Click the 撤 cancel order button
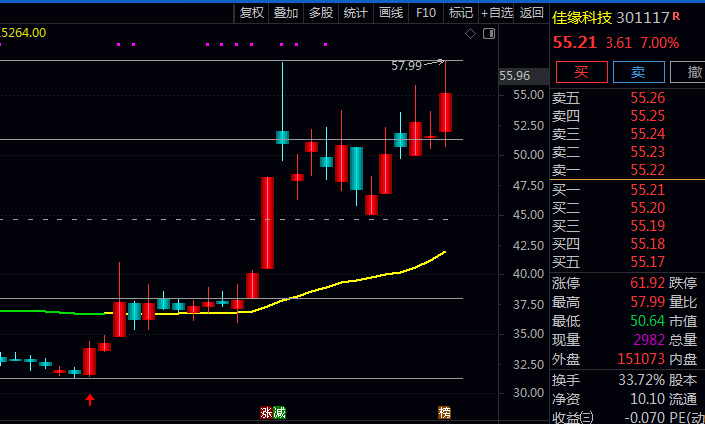Viewport: 705px width, 424px height. 688,72
